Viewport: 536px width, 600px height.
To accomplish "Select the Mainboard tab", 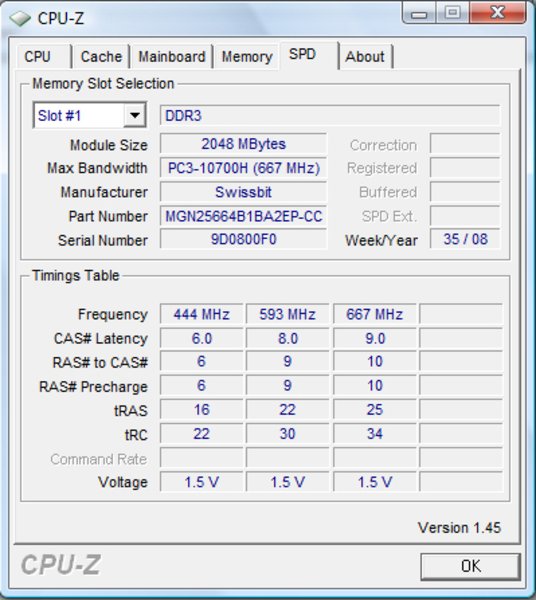I will pos(171,57).
